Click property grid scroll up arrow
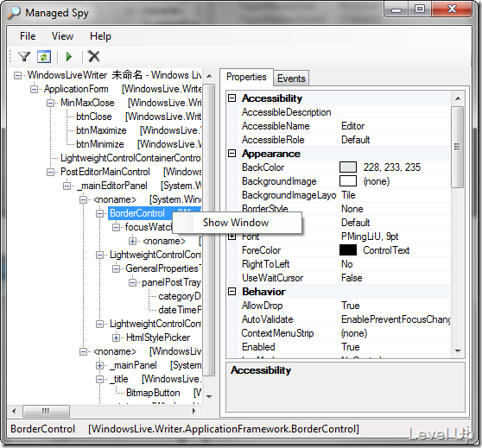The width and height of the screenshot is (482, 448). (x=458, y=98)
